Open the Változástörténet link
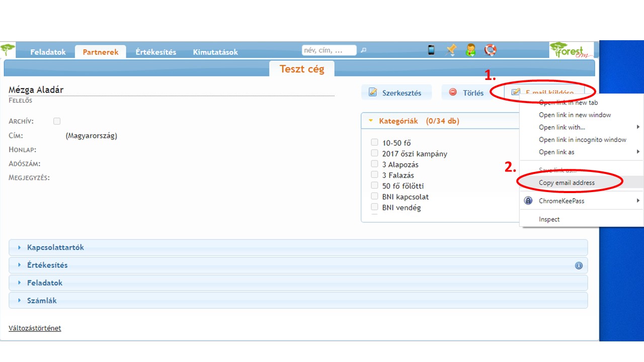Screen dimensions: 644x362 tap(35, 328)
